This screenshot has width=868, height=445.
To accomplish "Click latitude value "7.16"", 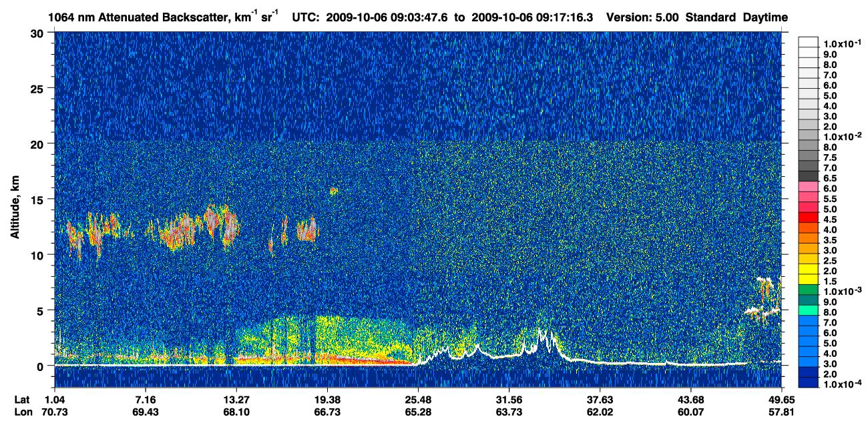I will [x=146, y=400].
